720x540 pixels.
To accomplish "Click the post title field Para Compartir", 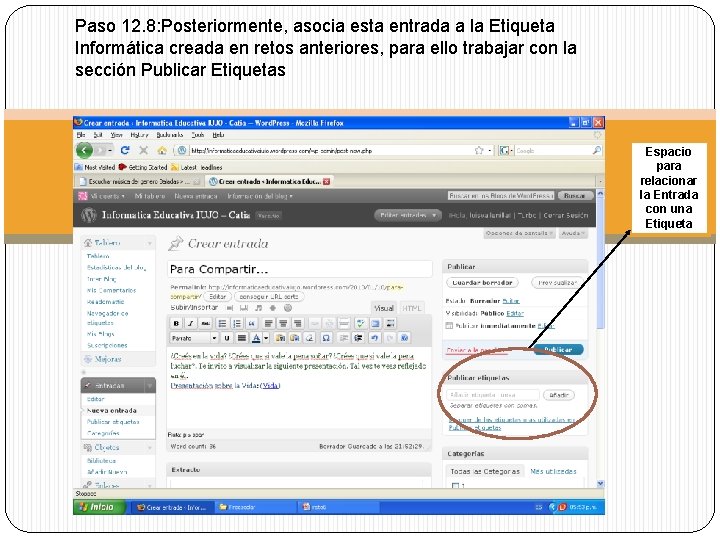I will (300, 269).
